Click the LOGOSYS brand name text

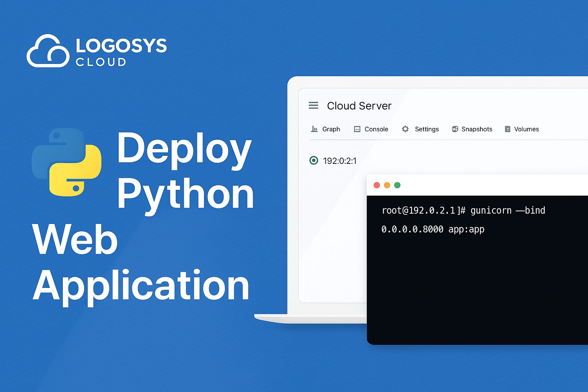[x=121, y=46]
